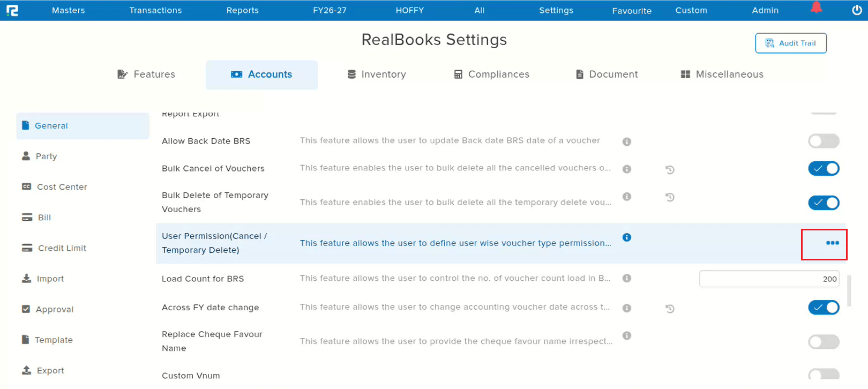Click the Audit Trail button
This screenshot has width=868, height=389.
[x=791, y=43]
